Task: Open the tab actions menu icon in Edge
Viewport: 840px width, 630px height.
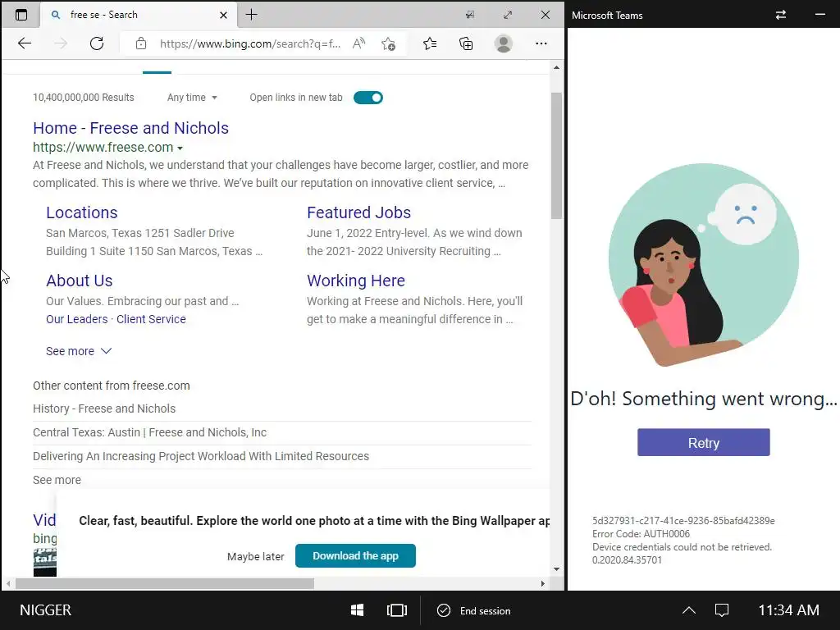Action: pos(21,15)
